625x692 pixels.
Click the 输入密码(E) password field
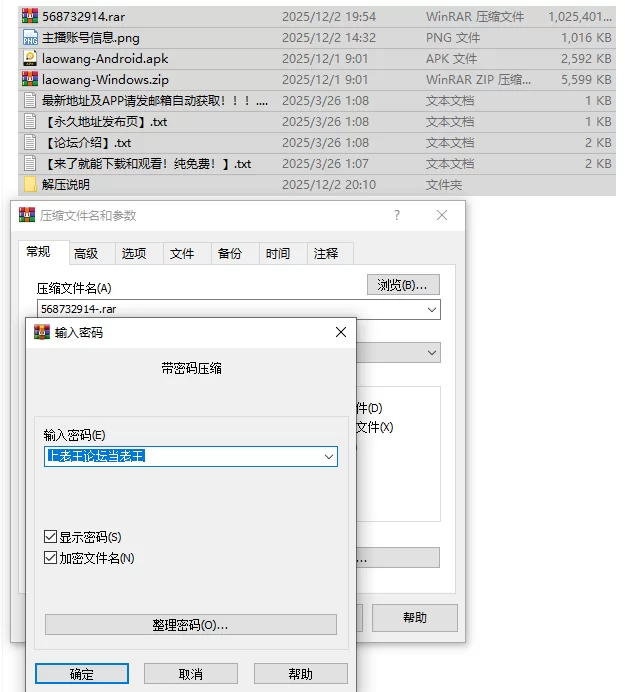191,457
